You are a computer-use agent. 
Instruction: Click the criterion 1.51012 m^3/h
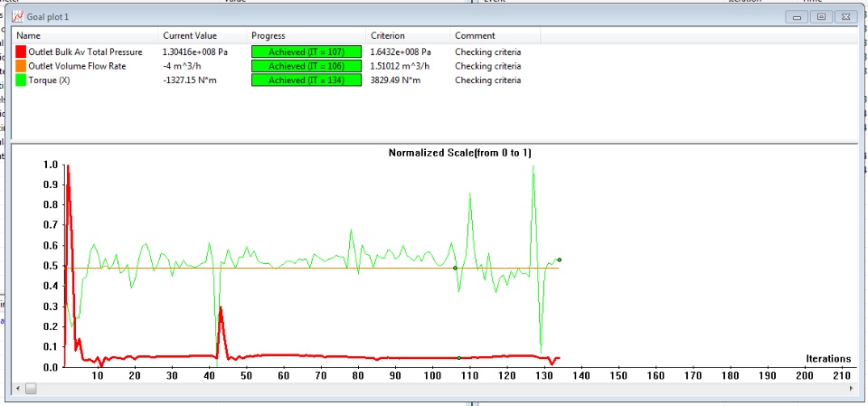pyautogui.click(x=401, y=67)
